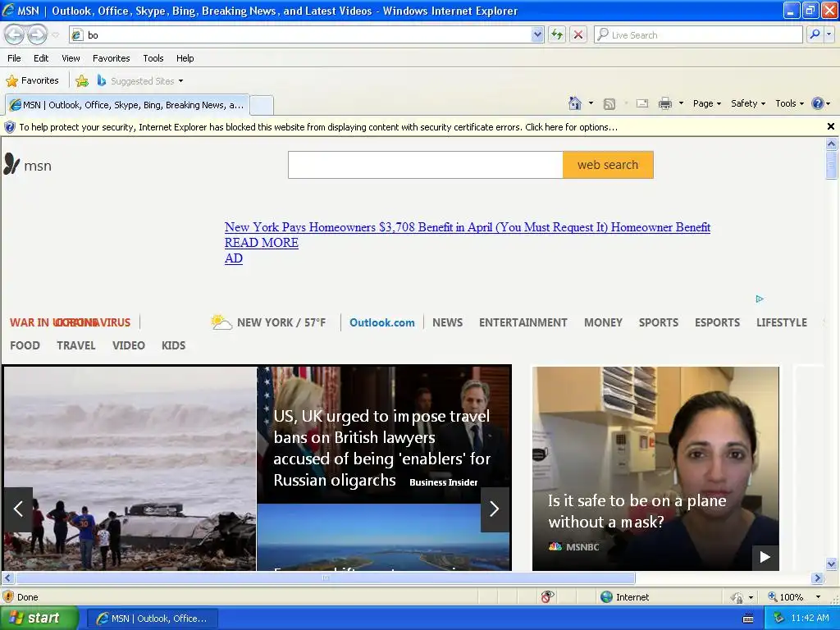Click the green Refresh arrows icon

(x=557, y=34)
